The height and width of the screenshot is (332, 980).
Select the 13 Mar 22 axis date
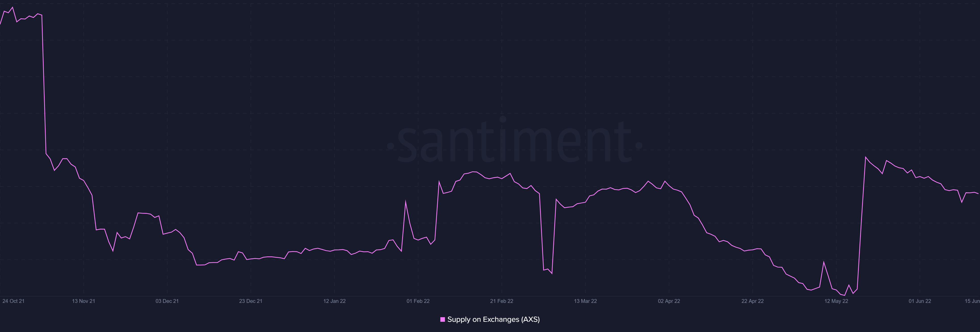pyautogui.click(x=585, y=301)
